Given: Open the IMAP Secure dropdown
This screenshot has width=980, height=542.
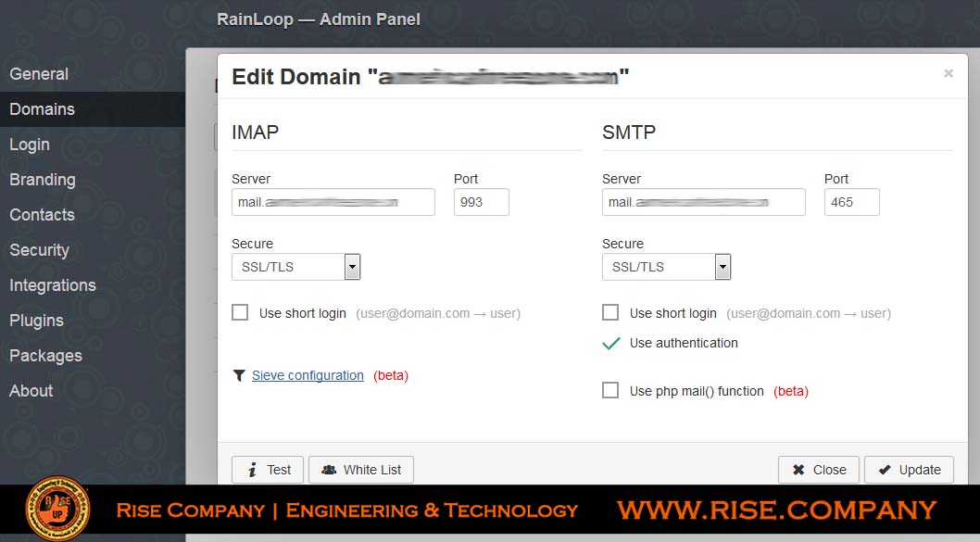Looking at the screenshot, I should (296, 267).
